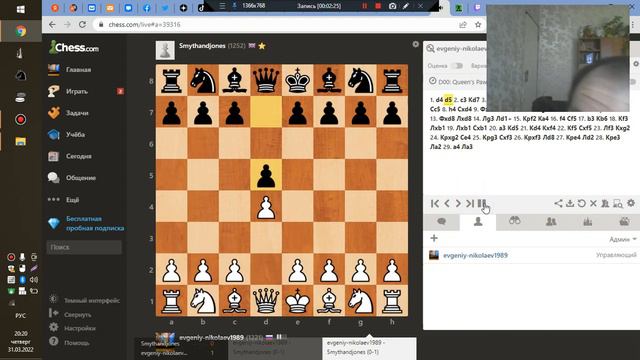Click the Chess.com logo

pyautogui.click(x=74, y=47)
